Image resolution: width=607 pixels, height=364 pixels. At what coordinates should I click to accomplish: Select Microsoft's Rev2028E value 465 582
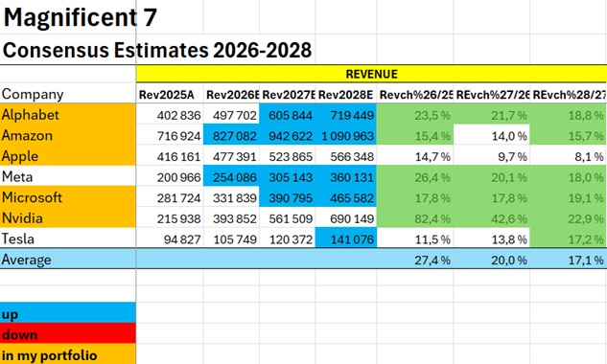click(346, 197)
